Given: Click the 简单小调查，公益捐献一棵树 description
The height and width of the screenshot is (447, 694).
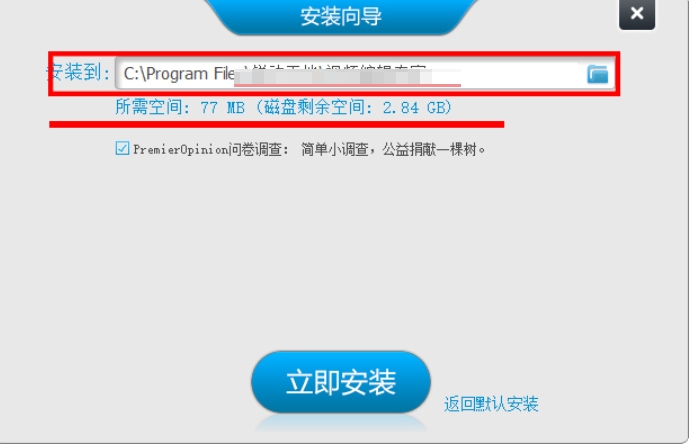Looking at the screenshot, I should 389,150.
